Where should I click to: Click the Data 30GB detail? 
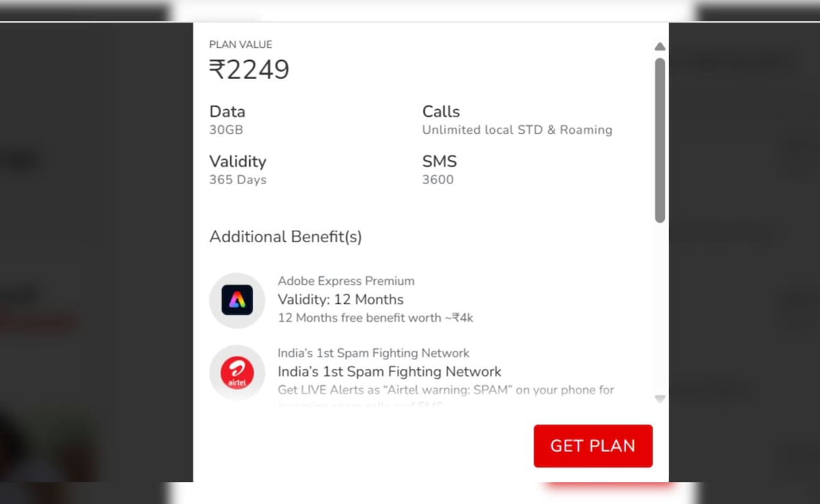point(226,130)
